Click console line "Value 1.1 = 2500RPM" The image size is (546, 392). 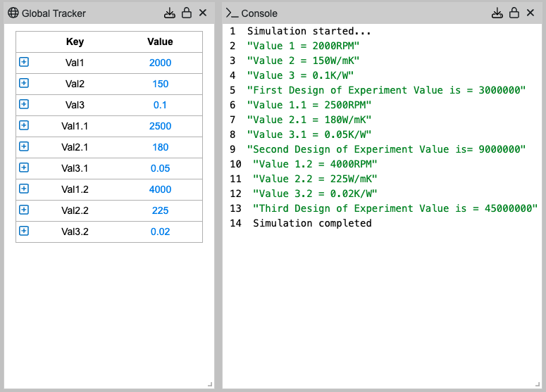[309, 105]
